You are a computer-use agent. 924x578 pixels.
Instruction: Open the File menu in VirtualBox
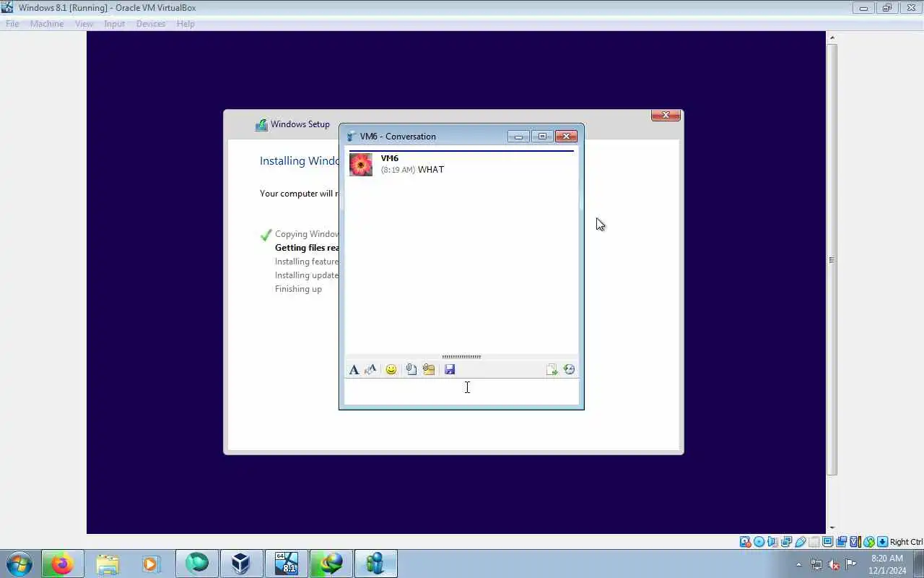click(12, 24)
